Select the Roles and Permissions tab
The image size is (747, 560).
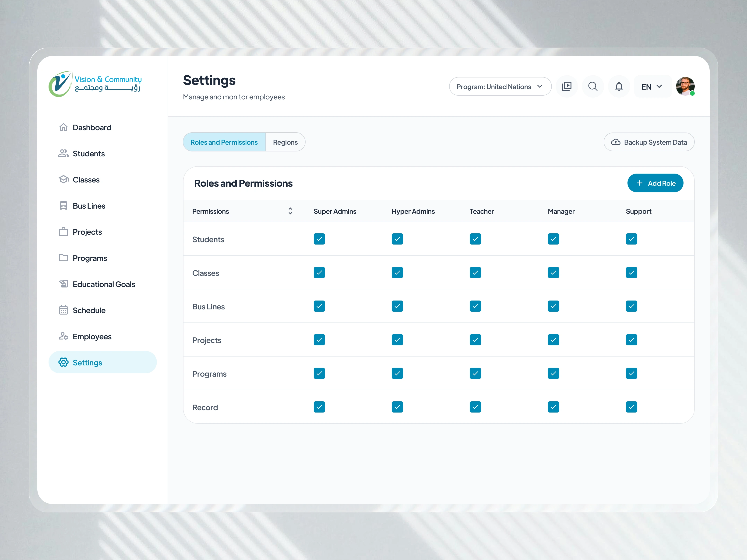pyautogui.click(x=224, y=142)
